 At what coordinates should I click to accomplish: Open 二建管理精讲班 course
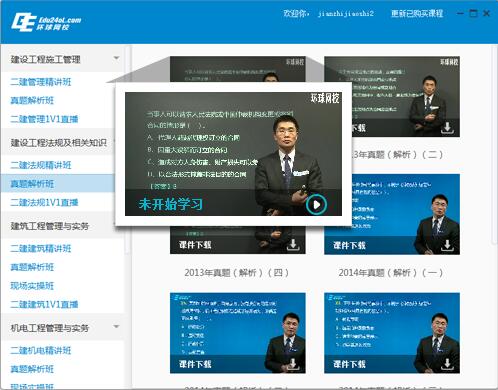[x=41, y=82]
